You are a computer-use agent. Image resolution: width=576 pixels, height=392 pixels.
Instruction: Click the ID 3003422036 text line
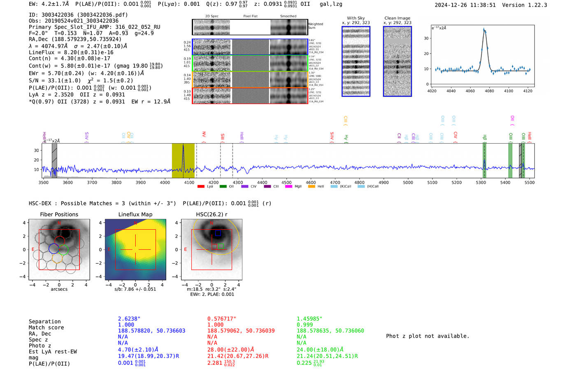tap(78, 15)
